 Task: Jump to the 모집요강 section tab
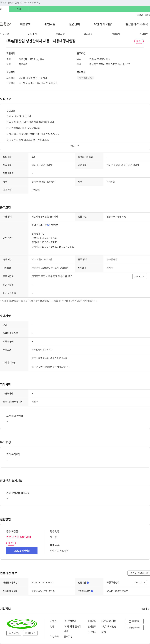(5, 34)
